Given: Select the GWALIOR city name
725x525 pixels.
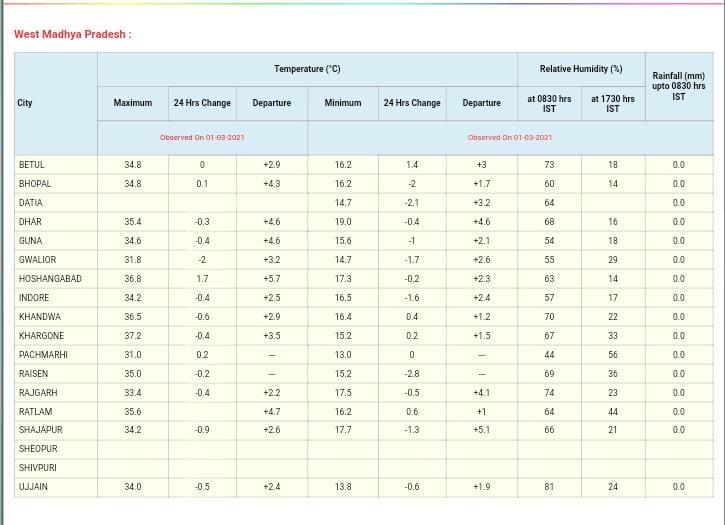Looking at the screenshot, I should pyautogui.click(x=37, y=260).
